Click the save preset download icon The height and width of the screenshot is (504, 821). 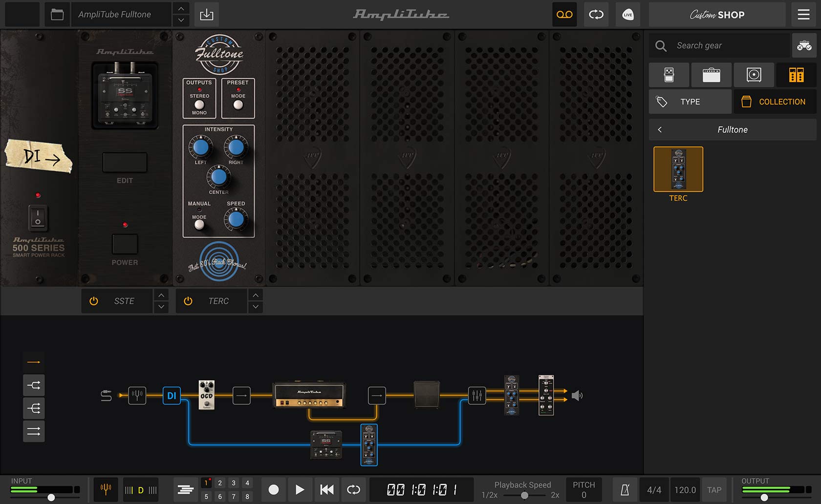pyautogui.click(x=207, y=15)
